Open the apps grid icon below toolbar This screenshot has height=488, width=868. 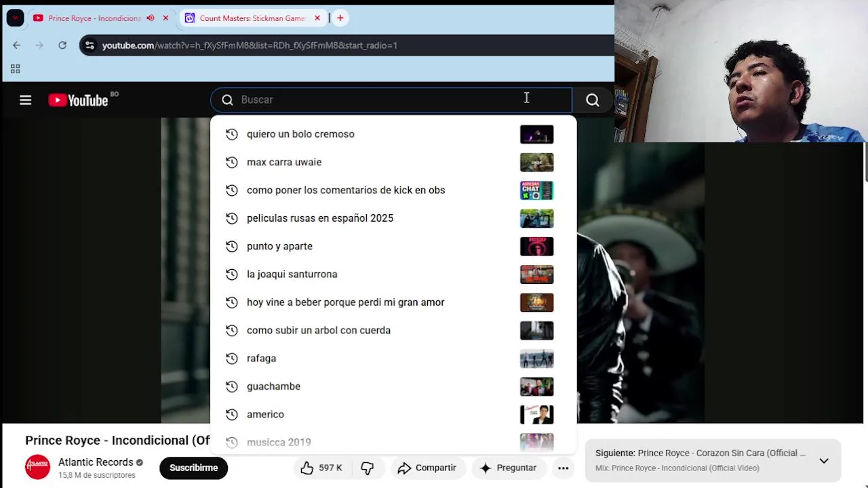click(15, 68)
